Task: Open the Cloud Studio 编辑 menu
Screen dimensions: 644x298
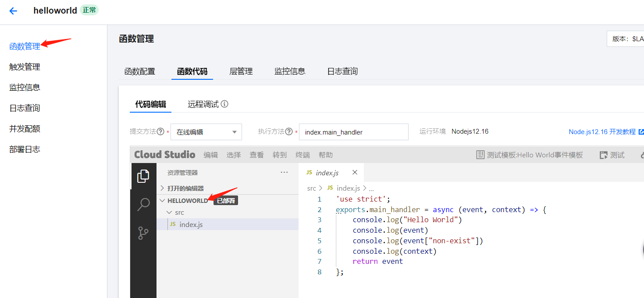Action: pyautogui.click(x=210, y=155)
